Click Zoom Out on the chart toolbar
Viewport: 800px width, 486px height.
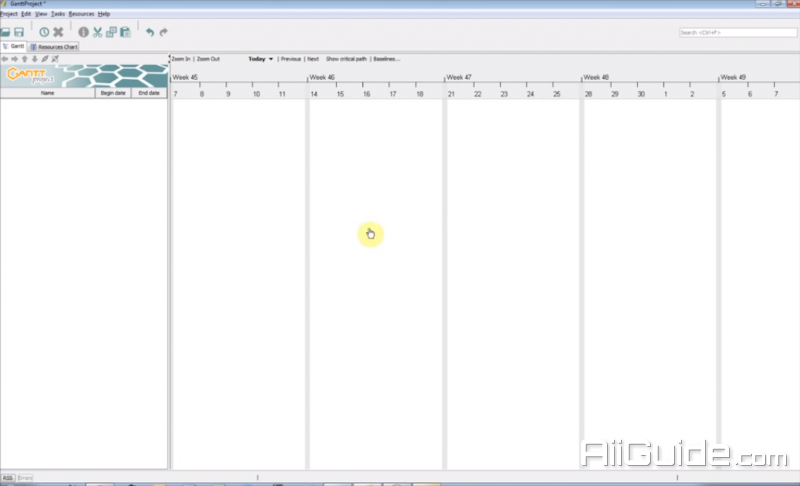(208, 59)
